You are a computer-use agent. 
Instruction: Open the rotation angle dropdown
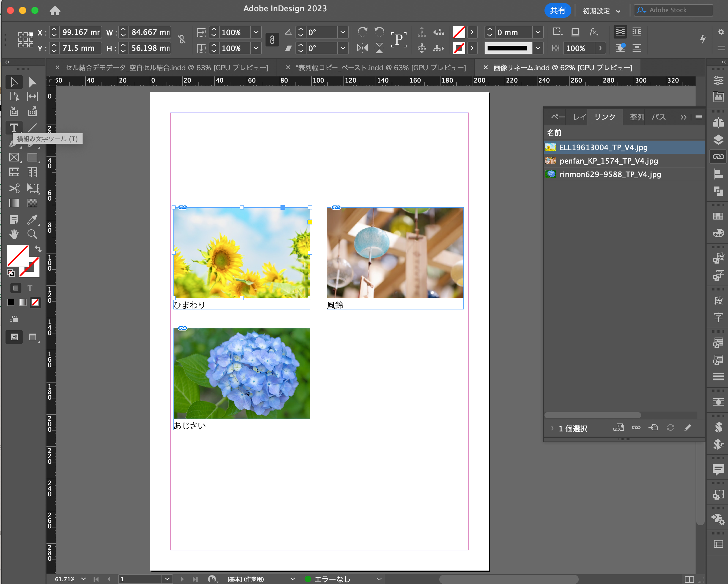[x=343, y=32]
